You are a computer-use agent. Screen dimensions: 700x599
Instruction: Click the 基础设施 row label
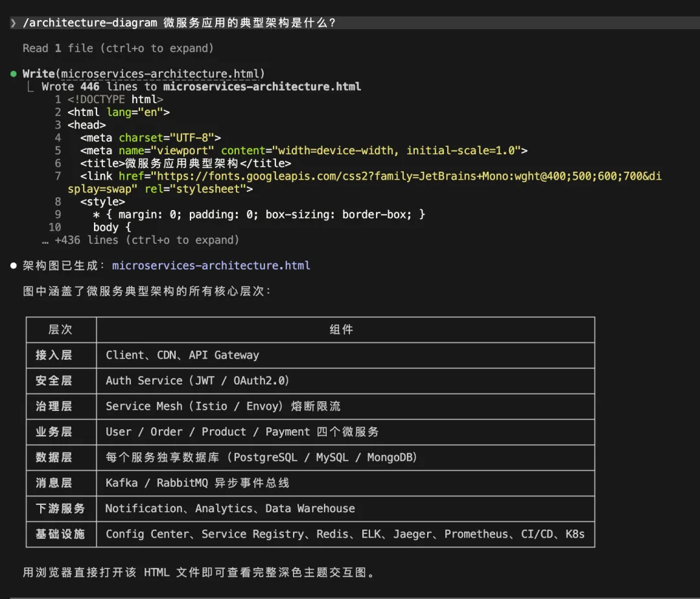click(60, 534)
